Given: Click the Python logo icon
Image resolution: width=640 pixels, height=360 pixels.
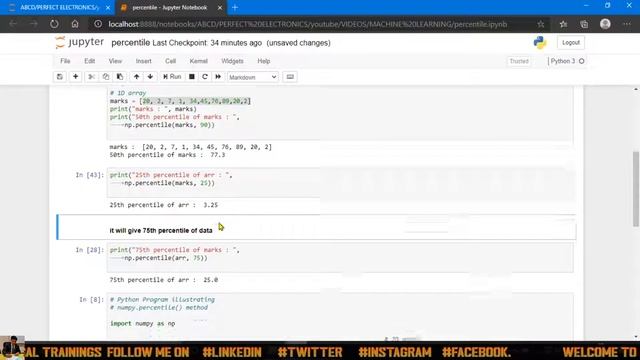Looking at the screenshot, I should (540, 42).
